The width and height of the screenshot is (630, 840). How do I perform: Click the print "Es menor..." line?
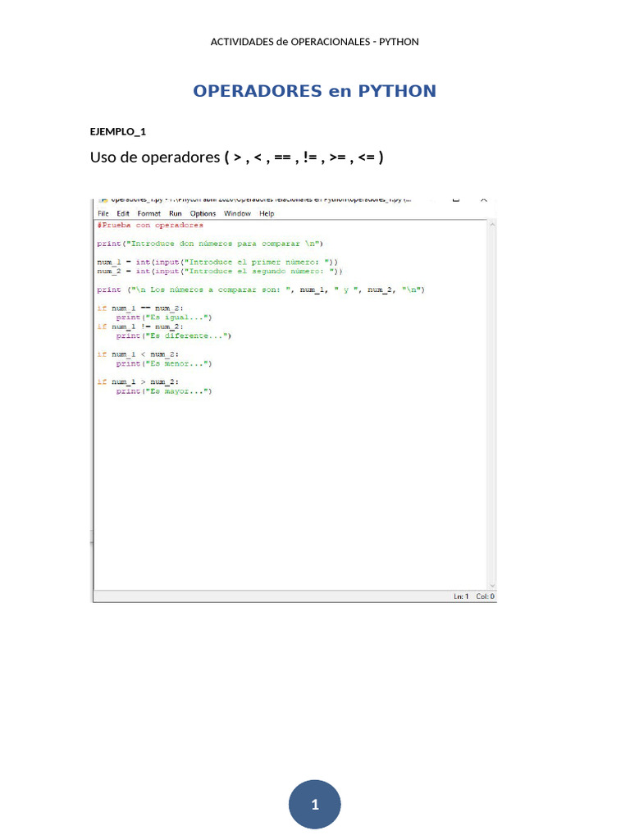[164, 363]
